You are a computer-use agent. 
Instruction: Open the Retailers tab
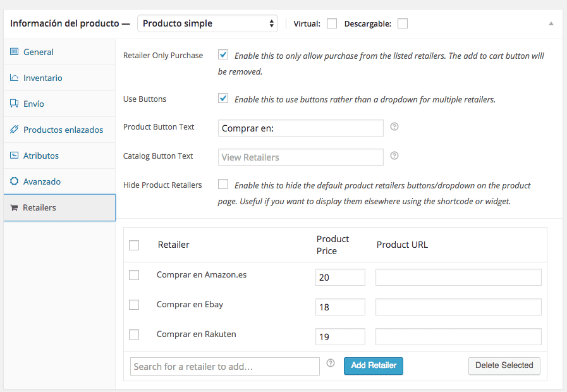click(x=40, y=207)
